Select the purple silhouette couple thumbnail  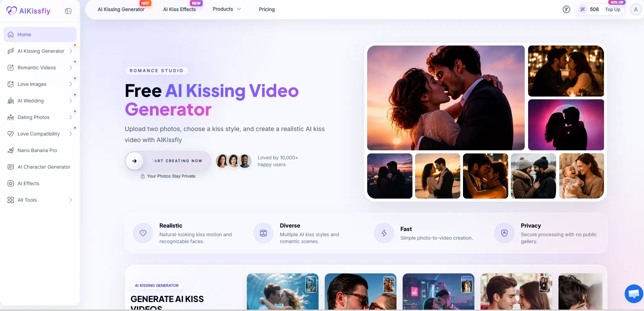click(566, 125)
